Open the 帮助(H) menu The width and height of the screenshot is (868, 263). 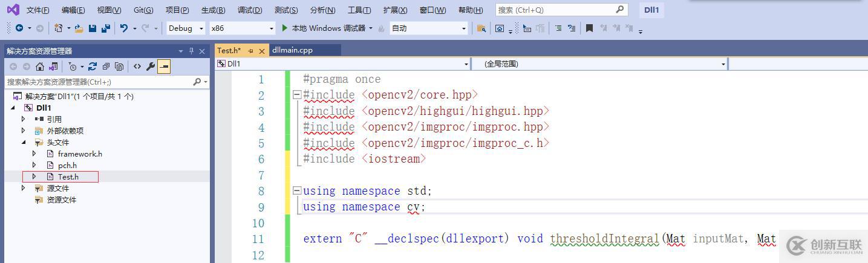coord(471,10)
